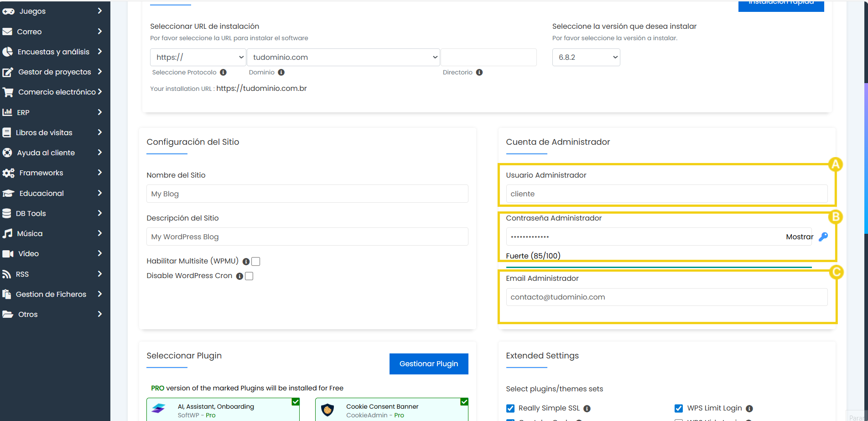Click info icon next to Directorio
Viewport: 868px width, 421px height.
coord(479,72)
